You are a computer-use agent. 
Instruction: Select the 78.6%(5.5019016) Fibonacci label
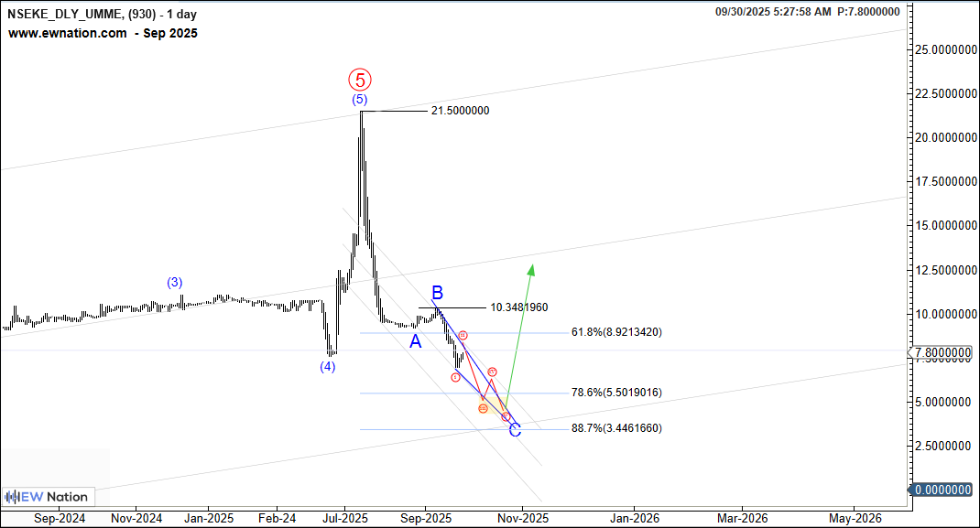coord(615,393)
